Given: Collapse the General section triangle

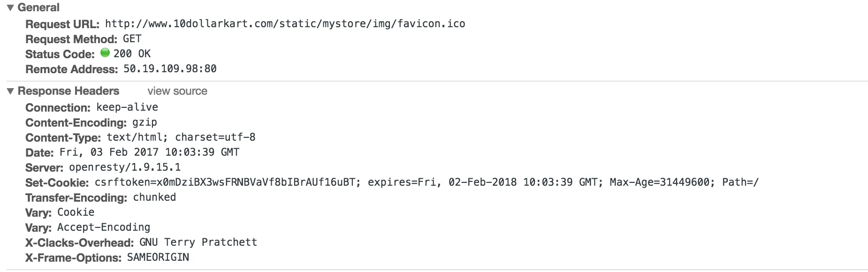Looking at the screenshot, I should 10,8.
